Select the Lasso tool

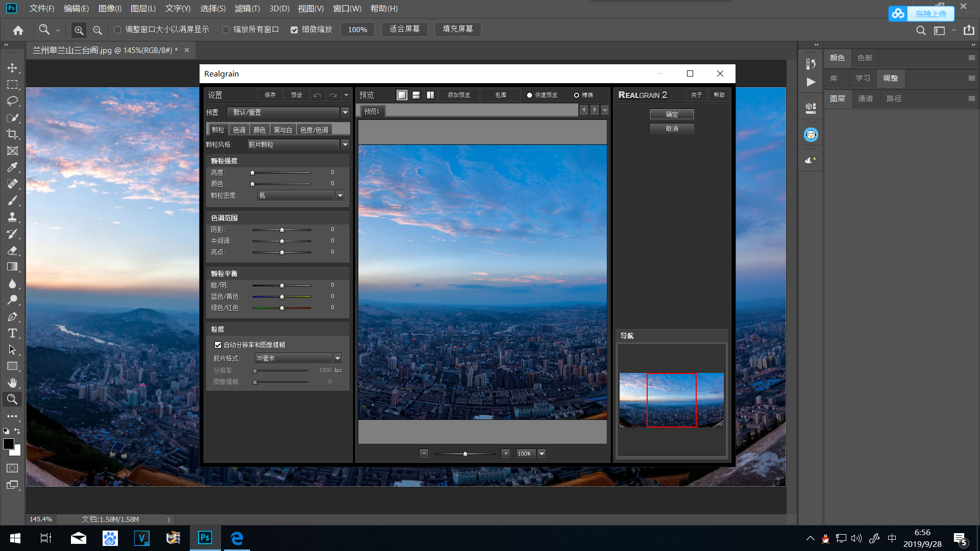tap(12, 101)
